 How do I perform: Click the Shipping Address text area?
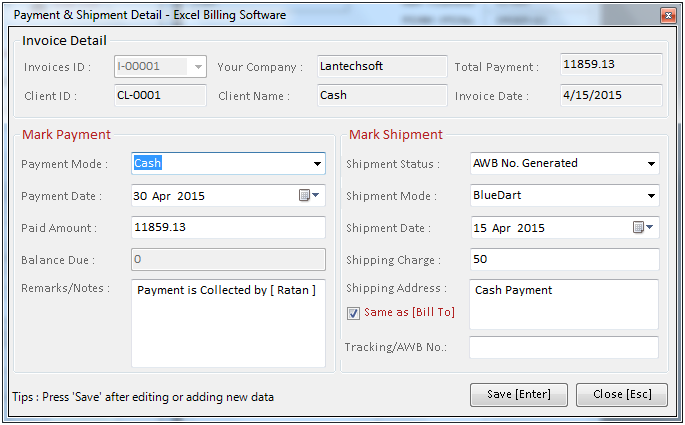click(x=564, y=304)
